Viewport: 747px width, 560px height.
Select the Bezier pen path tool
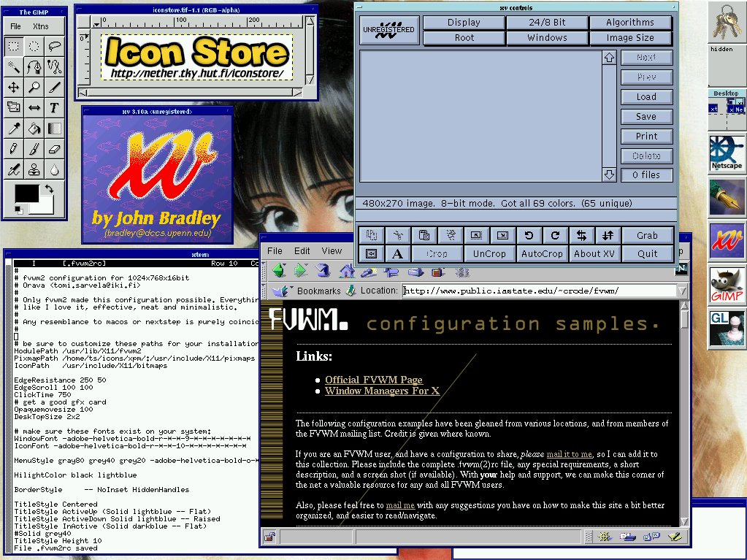34,66
